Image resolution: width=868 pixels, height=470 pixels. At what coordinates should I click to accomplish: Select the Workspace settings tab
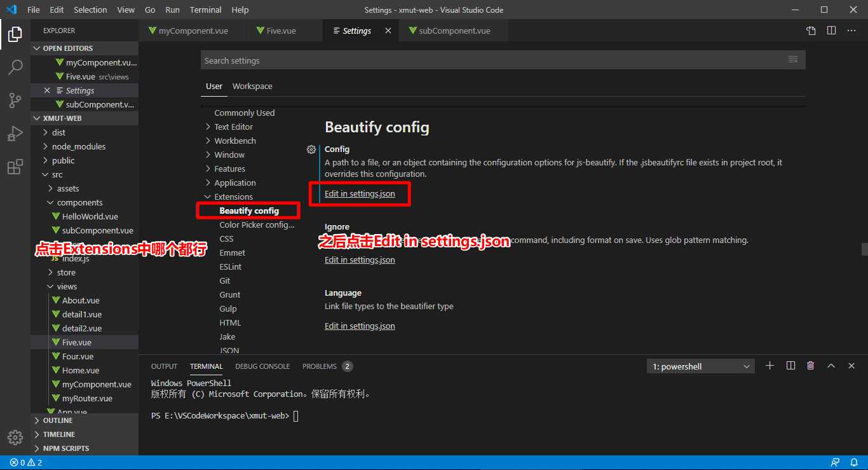point(252,86)
